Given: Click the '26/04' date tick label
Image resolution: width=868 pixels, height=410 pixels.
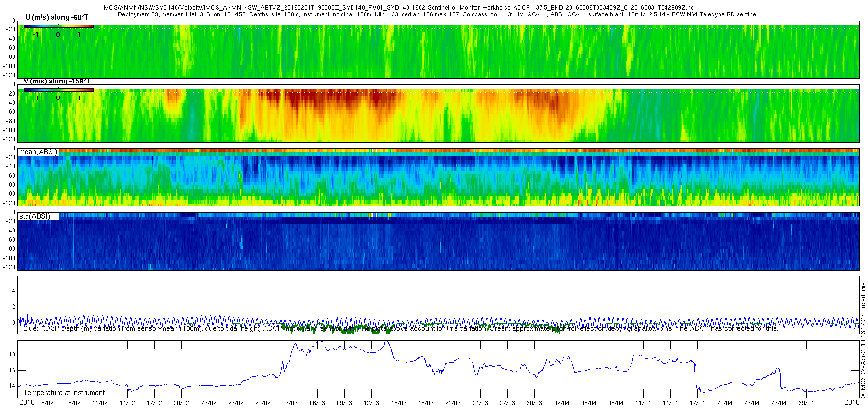Looking at the screenshot, I should point(779,403).
